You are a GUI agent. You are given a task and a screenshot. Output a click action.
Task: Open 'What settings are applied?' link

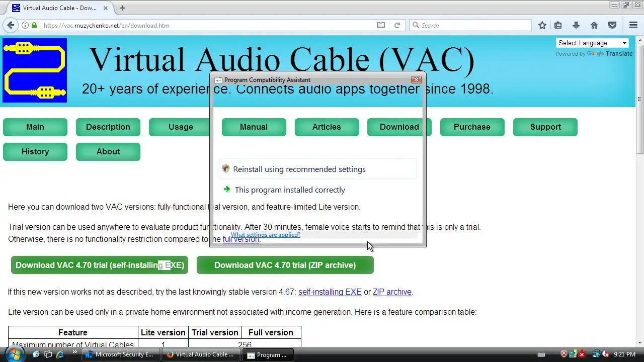pyautogui.click(x=266, y=235)
